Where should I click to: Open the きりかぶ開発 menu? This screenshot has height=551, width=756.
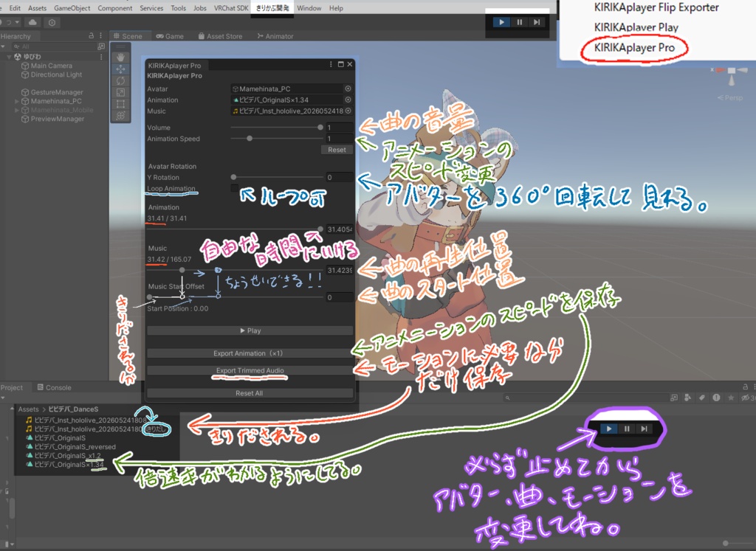(x=272, y=8)
